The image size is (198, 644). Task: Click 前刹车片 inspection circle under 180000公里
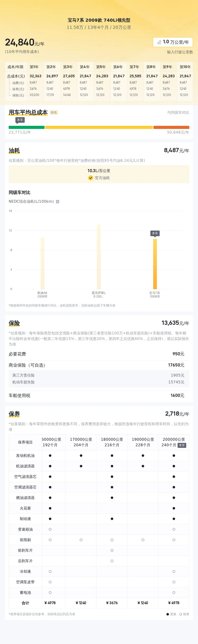click(x=112, y=551)
